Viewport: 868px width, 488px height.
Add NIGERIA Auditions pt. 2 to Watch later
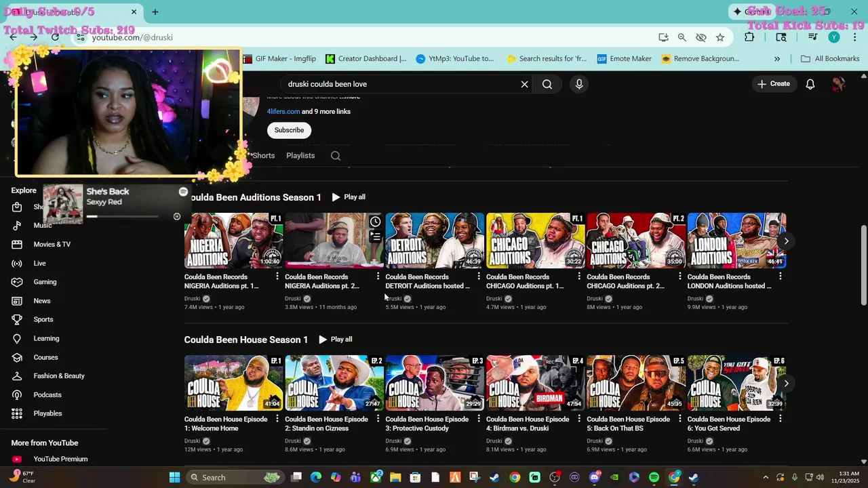pyautogui.click(x=375, y=222)
